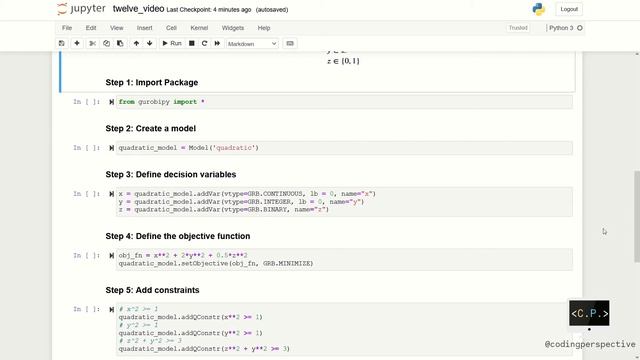Image resolution: width=640 pixels, height=360 pixels.
Task: Interrupt the kernel stop icon
Action: point(191,43)
